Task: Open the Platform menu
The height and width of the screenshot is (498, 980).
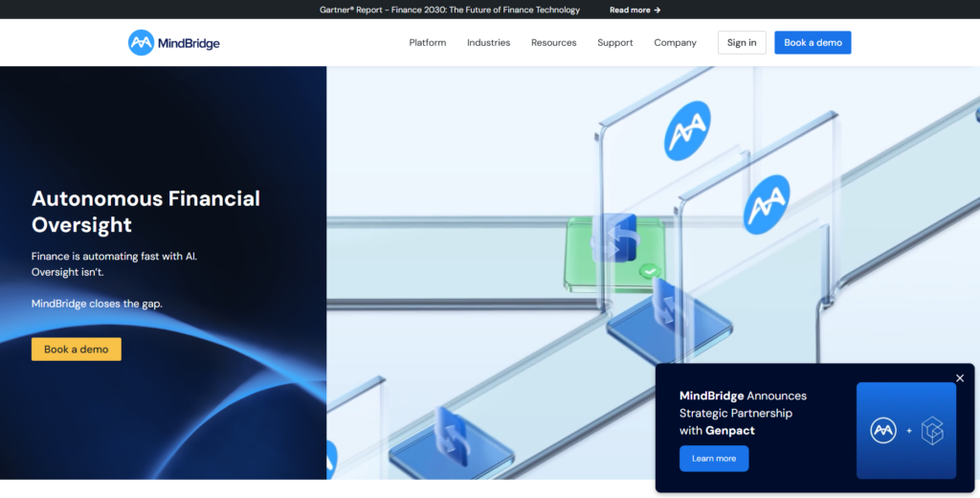Action: pyautogui.click(x=428, y=42)
